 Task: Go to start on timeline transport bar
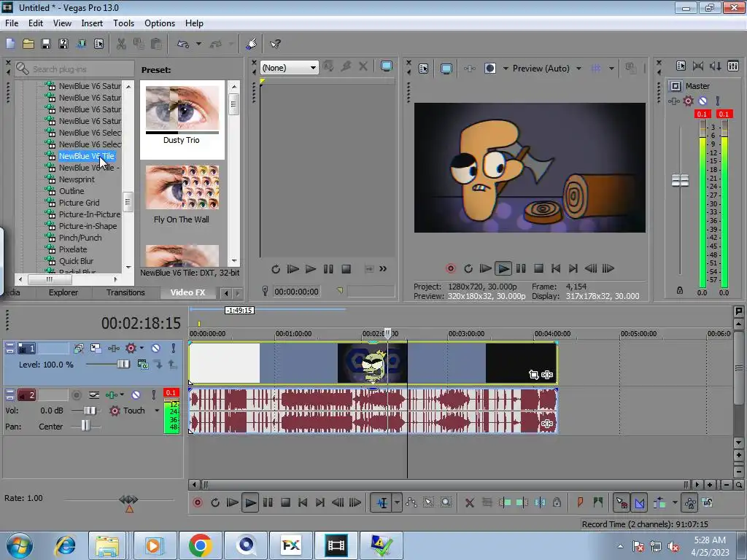(x=303, y=502)
